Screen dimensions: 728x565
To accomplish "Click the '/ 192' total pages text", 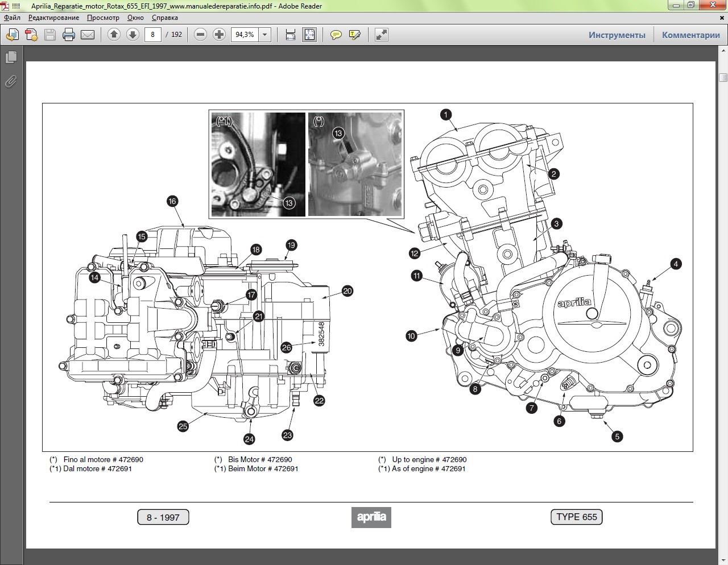I will [174, 35].
